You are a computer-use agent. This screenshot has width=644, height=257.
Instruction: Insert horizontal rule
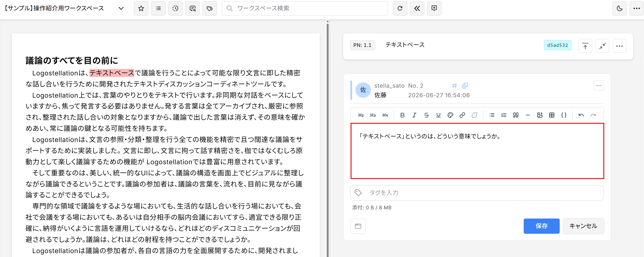click(x=528, y=115)
